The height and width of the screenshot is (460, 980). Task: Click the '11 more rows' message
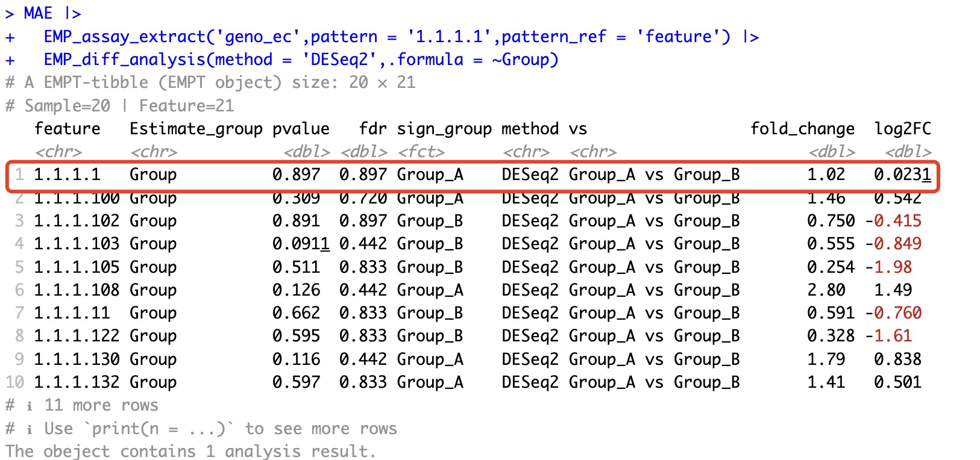coord(101,405)
